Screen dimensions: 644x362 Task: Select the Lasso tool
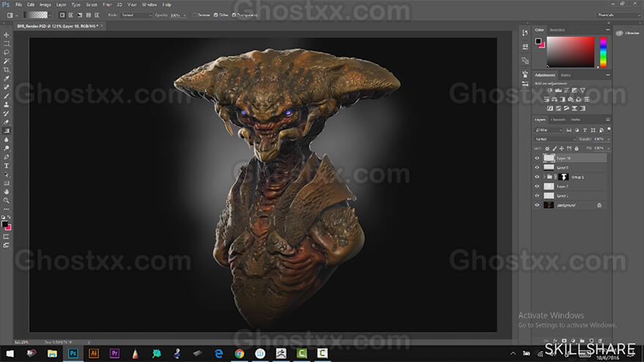click(6, 53)
